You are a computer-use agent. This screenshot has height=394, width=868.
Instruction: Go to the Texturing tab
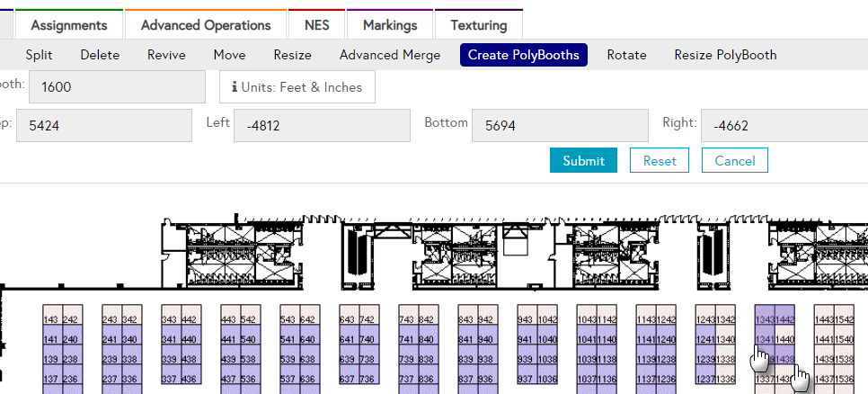pos(478,25)
